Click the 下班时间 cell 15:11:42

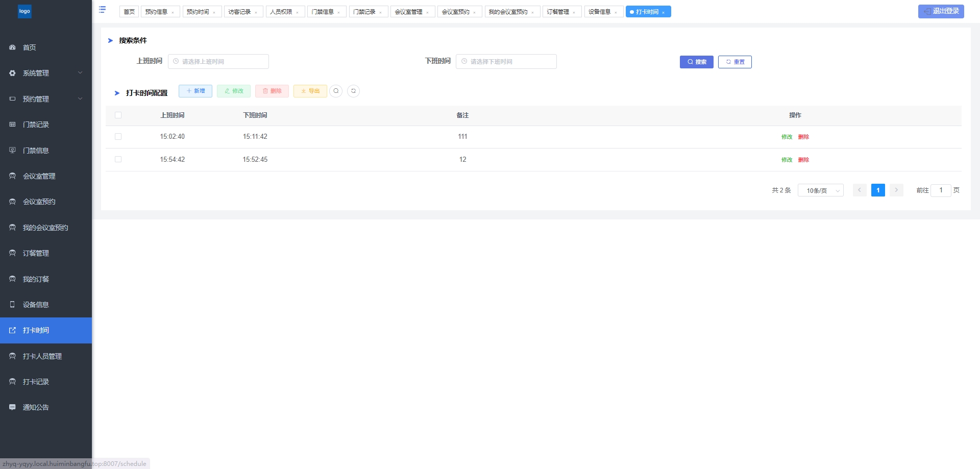point(255,137)
